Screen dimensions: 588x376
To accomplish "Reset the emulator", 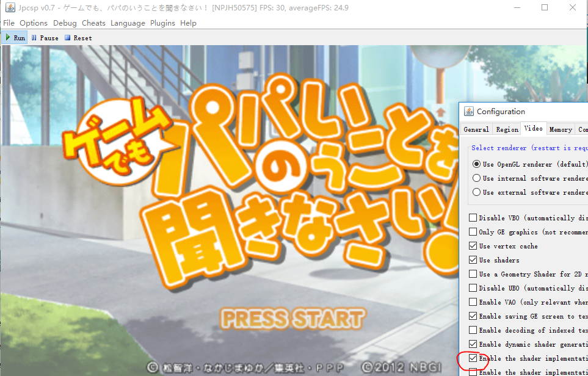I will 78,38.
